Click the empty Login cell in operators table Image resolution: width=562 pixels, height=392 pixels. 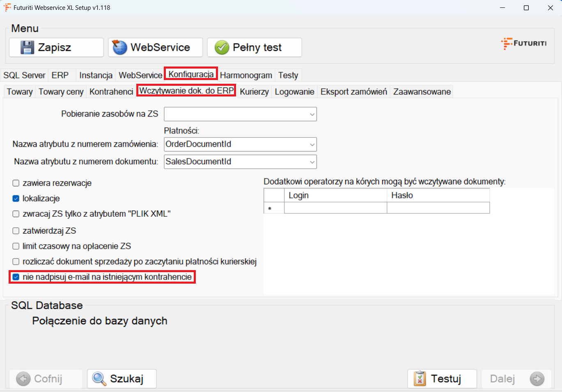click(x=335, y=208)
